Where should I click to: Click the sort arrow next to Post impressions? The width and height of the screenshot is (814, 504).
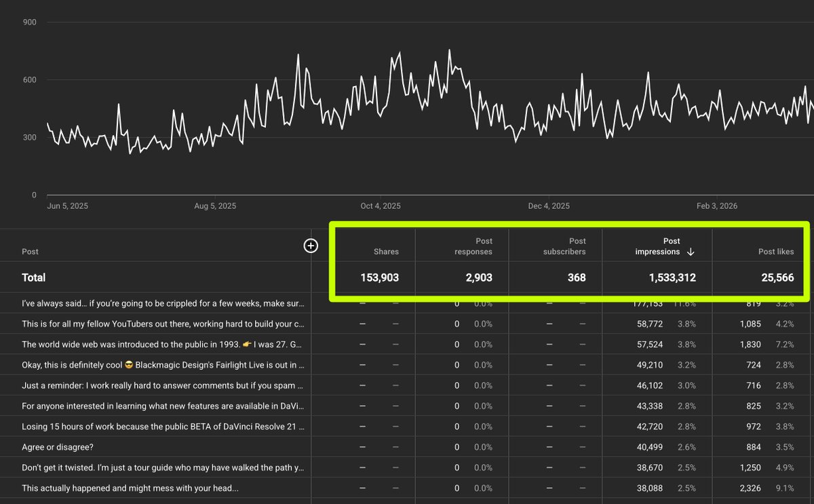tap(691, 252)
